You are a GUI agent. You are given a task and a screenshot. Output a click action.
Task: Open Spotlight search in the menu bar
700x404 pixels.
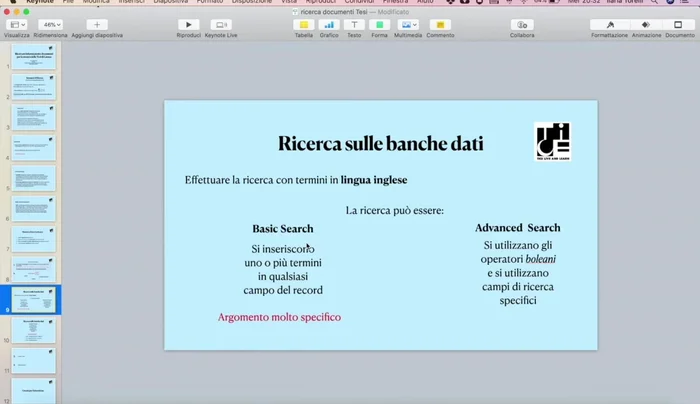(654, 2)
